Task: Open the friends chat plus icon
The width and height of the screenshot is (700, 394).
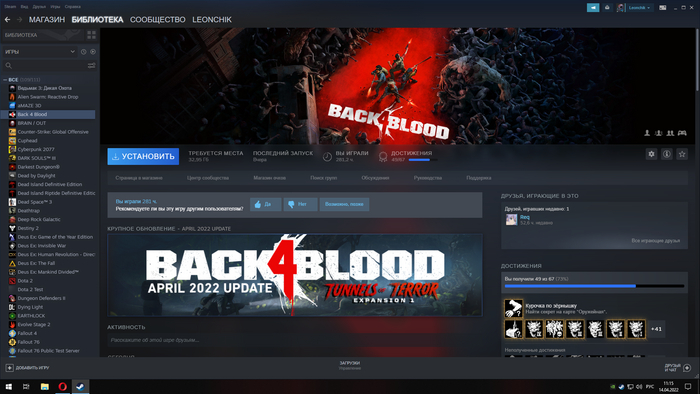Action: pyautogui.click(x=687, y=368)
